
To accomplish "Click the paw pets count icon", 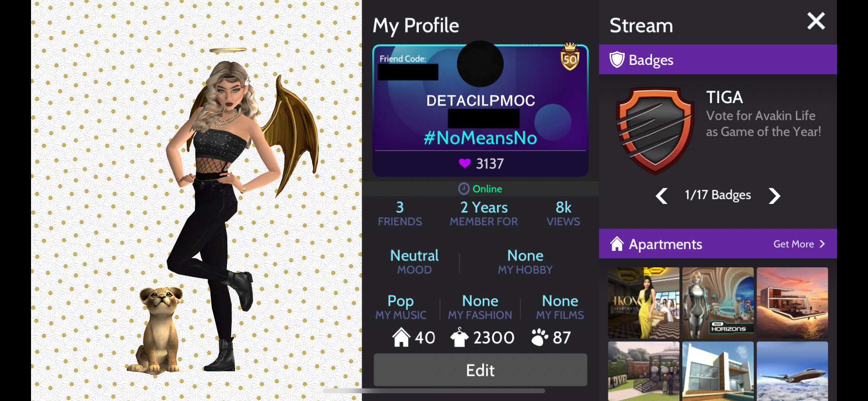I will pyautogui.click(x=539, y=337).
